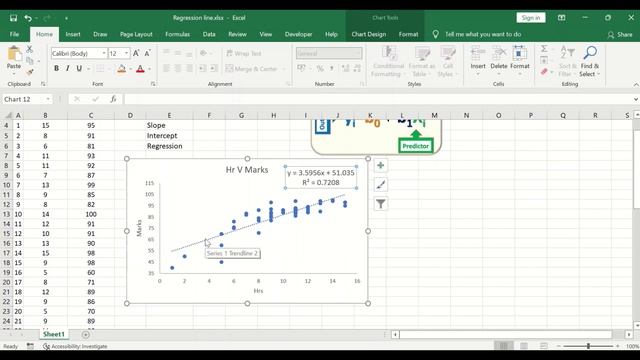
Task: Add a new sheet with plus icon
Action: click(85, 335)
